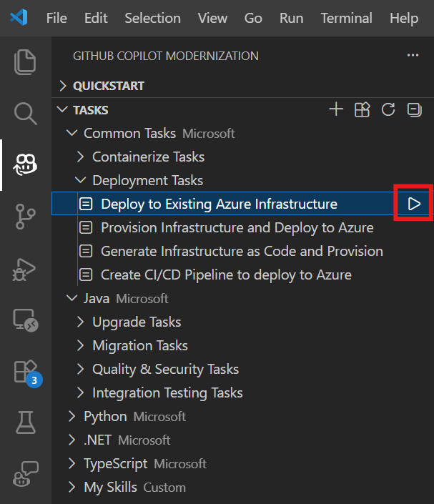
Task: Click the Create CI/CD Pipeline task icon
Action: 86,275
